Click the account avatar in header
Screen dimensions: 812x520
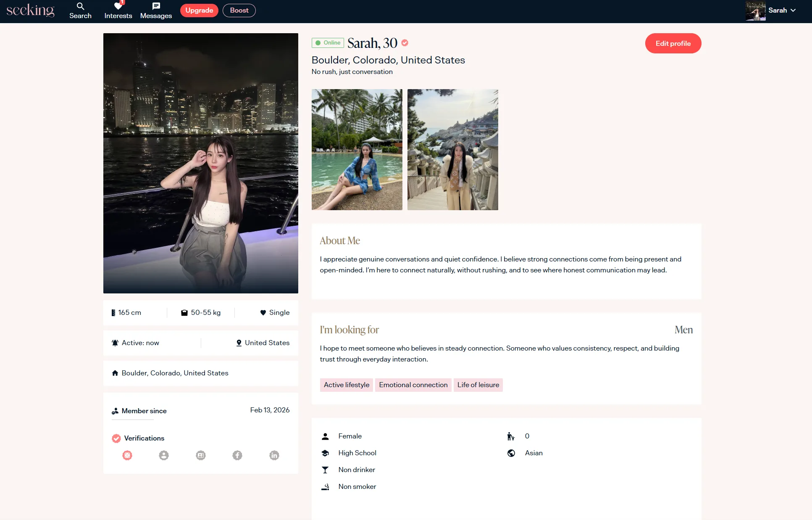click(755, 11)
